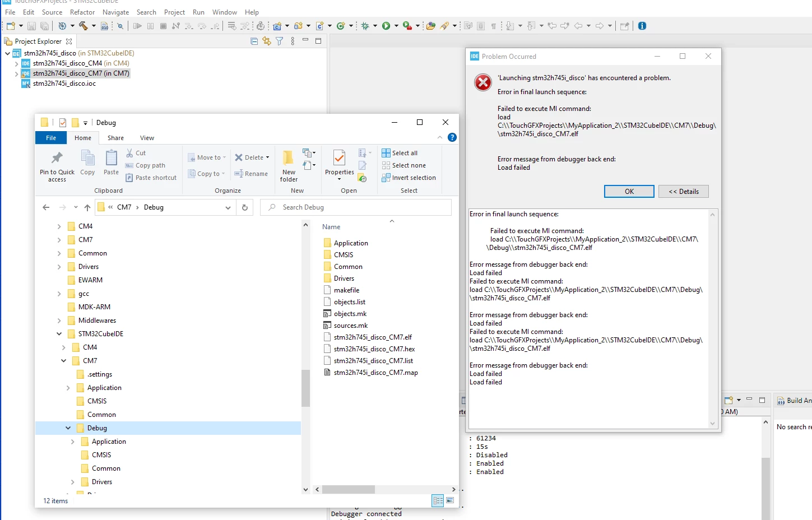Click the Back arrow in Explorer navigation
Image resolution: width=812 pixels, height=520 pixels.
[x=46, y=207]
